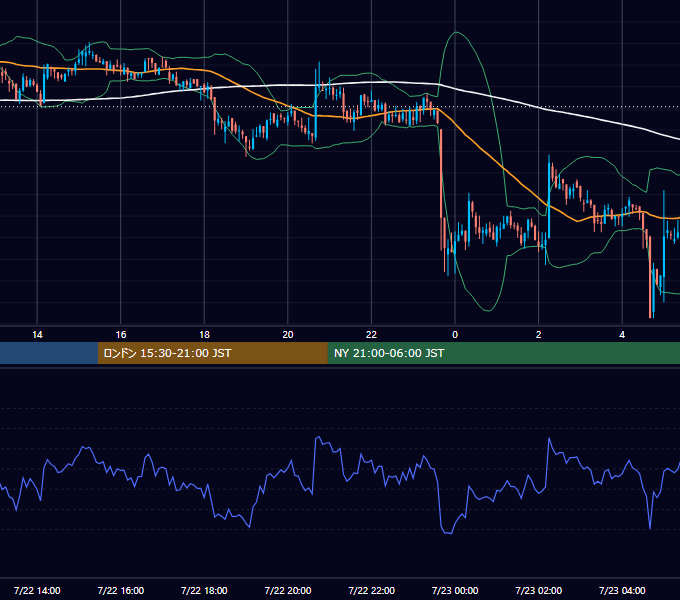This screenshot has height=600, width=680.
Task: Click the '18' hour label on chart axis
Action: (204, 335)
